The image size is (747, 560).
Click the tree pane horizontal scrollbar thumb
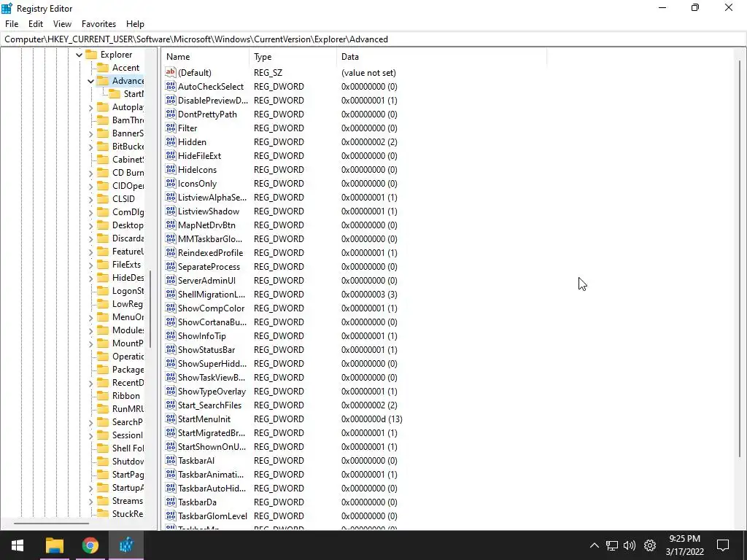tap(52, 524)
